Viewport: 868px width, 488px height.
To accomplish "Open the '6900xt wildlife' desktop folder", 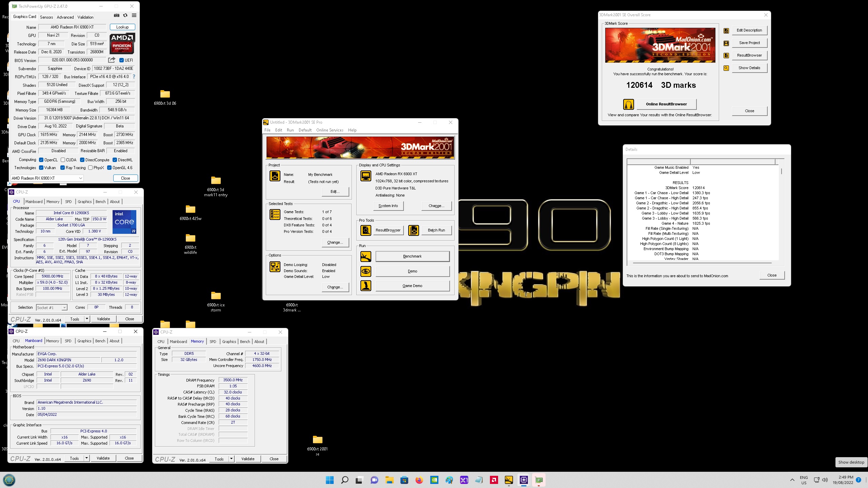I will [190, 243].
